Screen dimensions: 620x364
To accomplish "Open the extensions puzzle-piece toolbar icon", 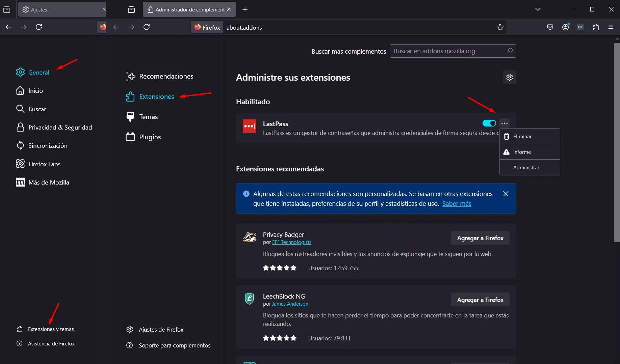I will point(596,27).
